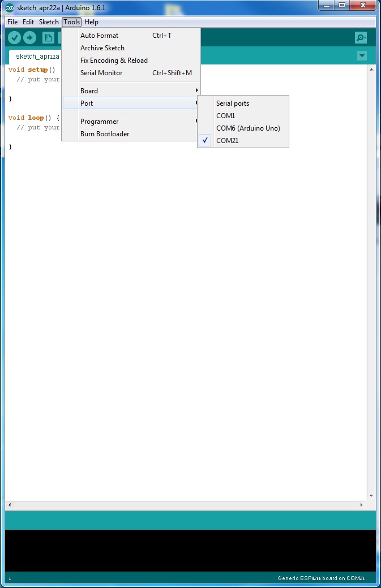Click 'void loop()' code line

click(x=34, y=118)
